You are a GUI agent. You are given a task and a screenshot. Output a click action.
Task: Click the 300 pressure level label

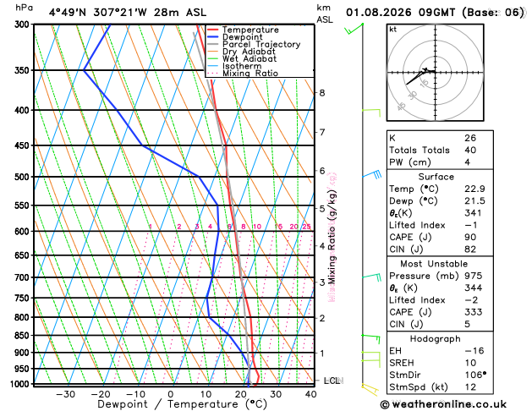click(22, 25)
